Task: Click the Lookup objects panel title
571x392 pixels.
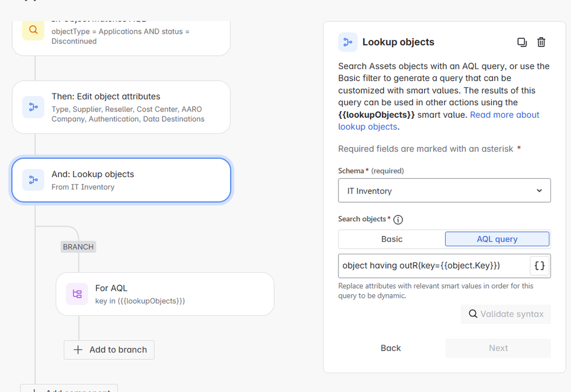Action: (x=398, y=42)
